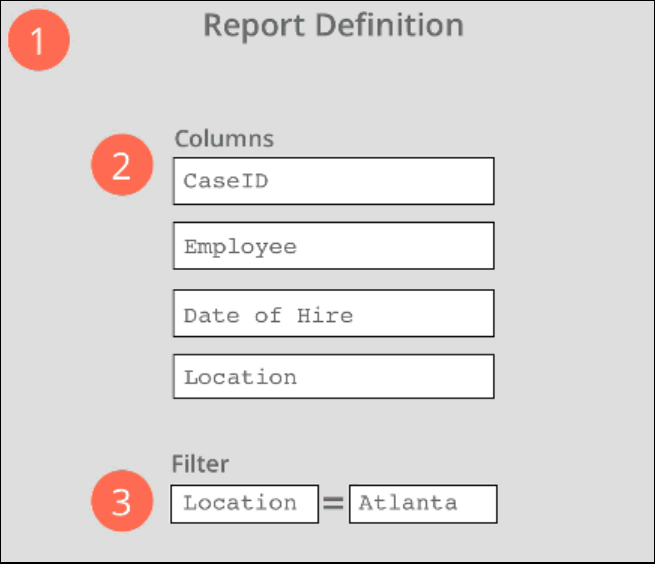Click the Location field in the Filter row
The height and width of the screenshot is (564, 655).
244,503
